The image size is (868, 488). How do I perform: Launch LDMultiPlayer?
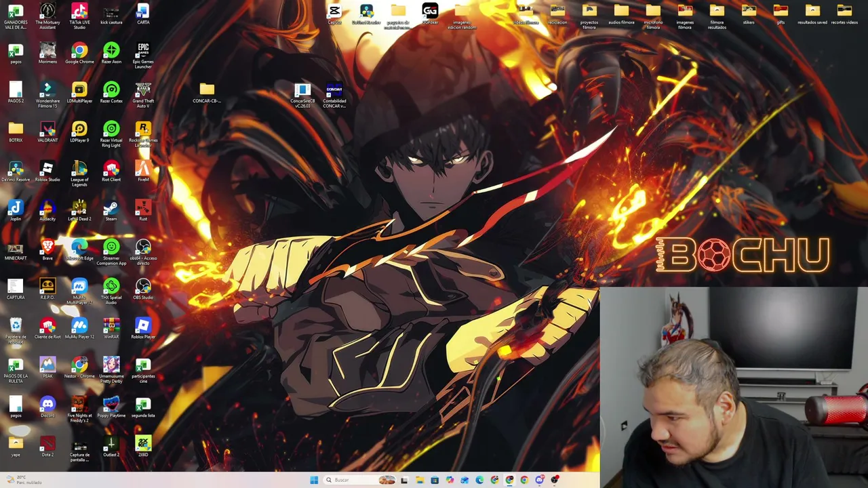tap(79, 93)
